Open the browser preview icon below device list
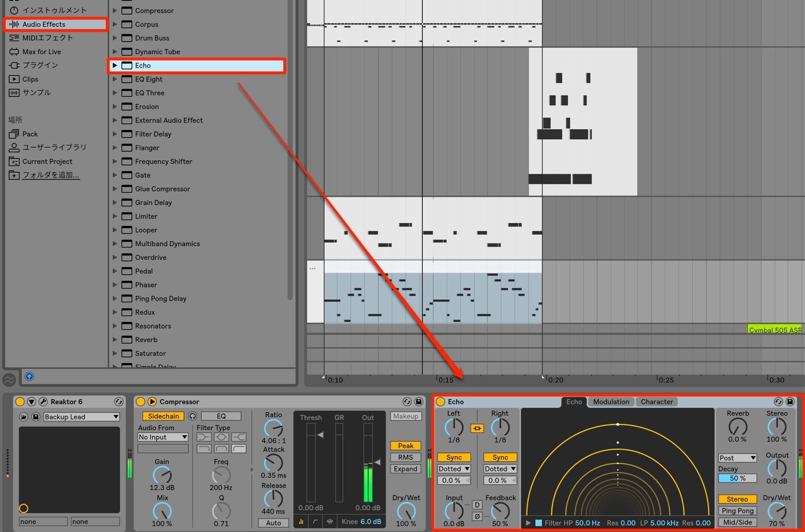Image resolution: width=805 pixels, height=532 pixels. (29, 376)
